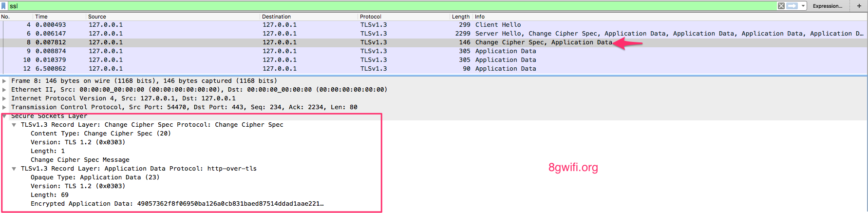Image resolution: width=868 pixels, height=213 pixels.
Task: Expand Internet Protocol Version 4 details
Action: [4, 98]
